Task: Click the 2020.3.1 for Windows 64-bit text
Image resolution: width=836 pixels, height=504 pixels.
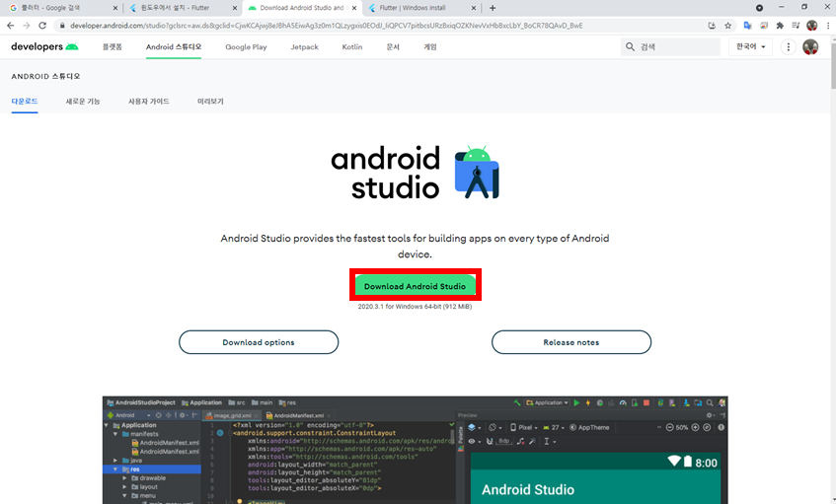Action: (x=415, y=307)
